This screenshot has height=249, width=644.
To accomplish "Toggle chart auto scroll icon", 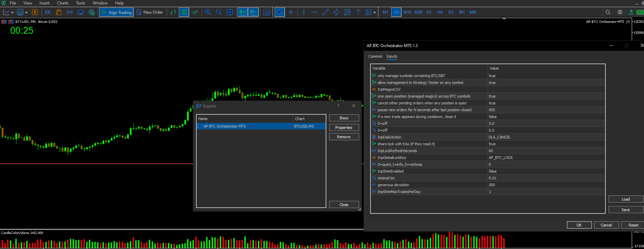I will pos(242,12).
